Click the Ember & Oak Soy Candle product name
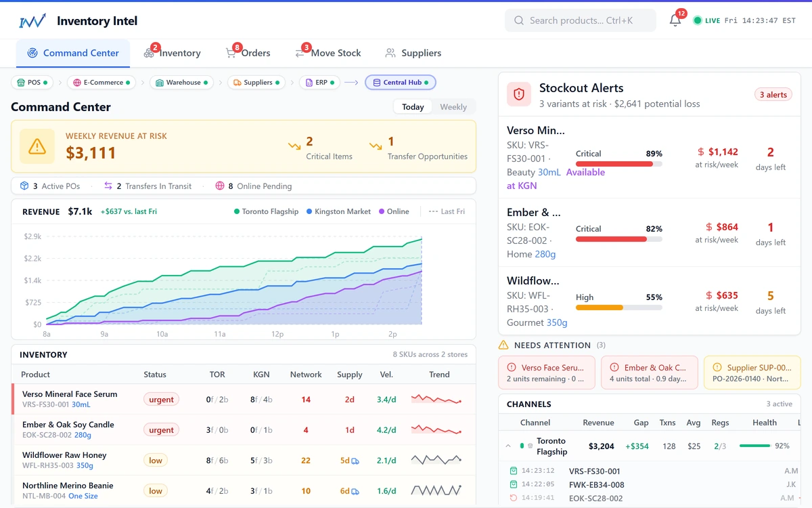812x508 pixels. coord(68,425)
